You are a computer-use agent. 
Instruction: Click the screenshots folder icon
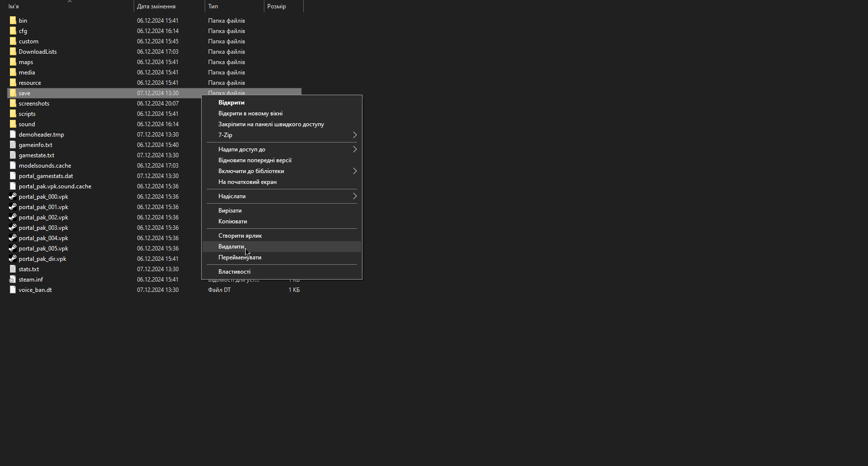(13, 104)
